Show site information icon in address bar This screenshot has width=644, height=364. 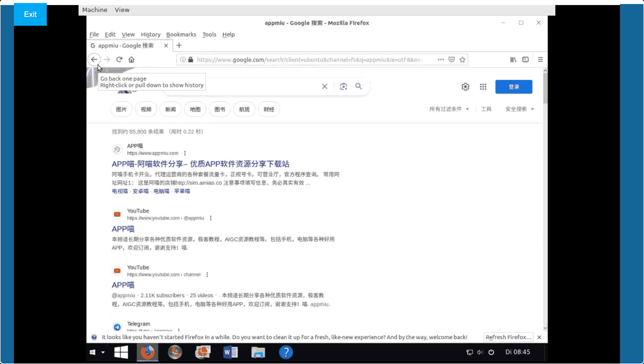tap(183, 60)
